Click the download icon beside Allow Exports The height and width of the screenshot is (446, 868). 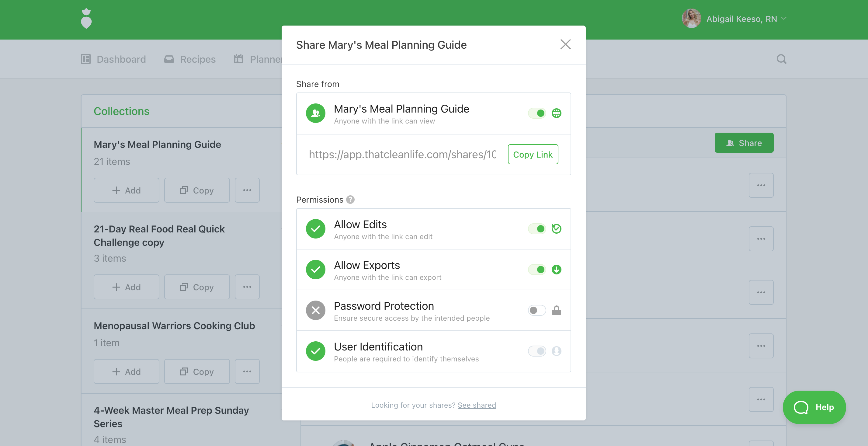(x=556, y=269)
